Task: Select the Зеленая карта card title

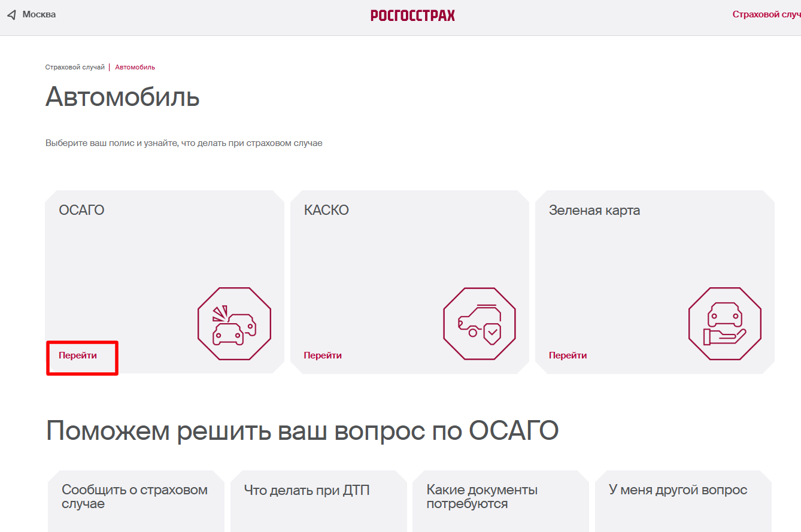Action: point(594,211)
